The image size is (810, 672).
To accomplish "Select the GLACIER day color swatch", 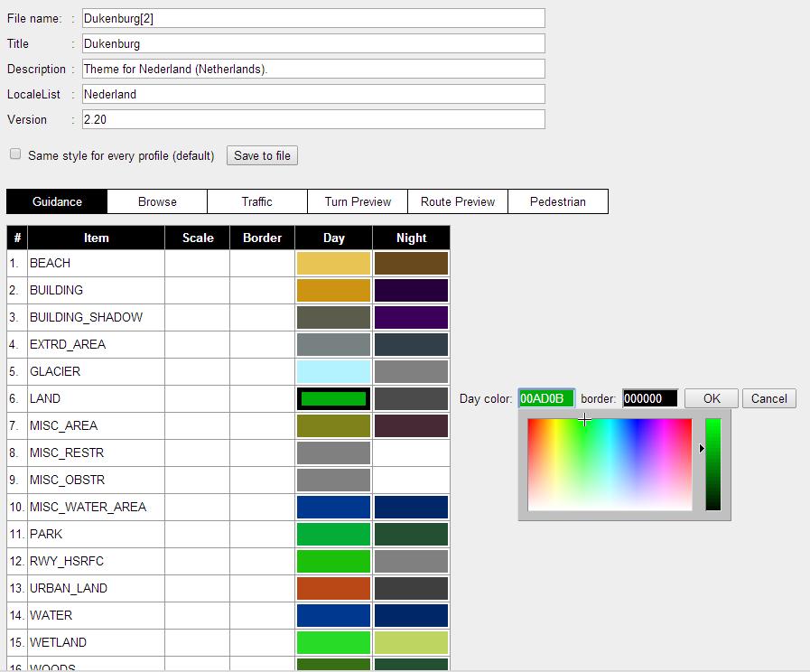I will coord(333,372).
